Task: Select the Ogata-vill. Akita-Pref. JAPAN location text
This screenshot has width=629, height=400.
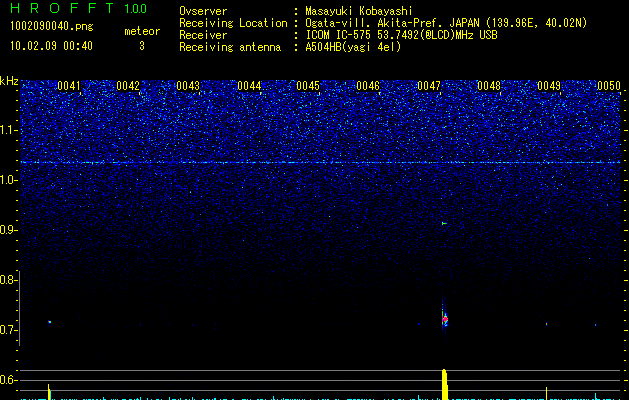Action: (x=446, y=23)
